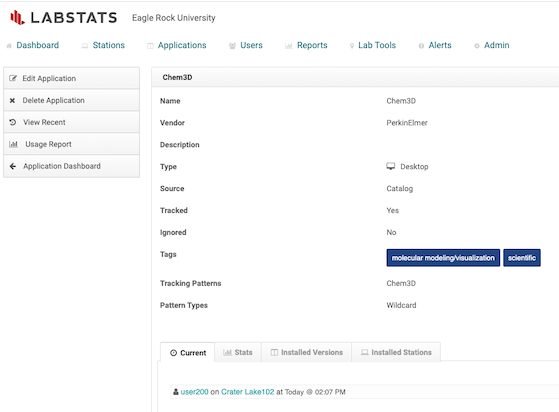Go to the Applications menu
The image size is (559, 412).
click(x=182, y=45)
